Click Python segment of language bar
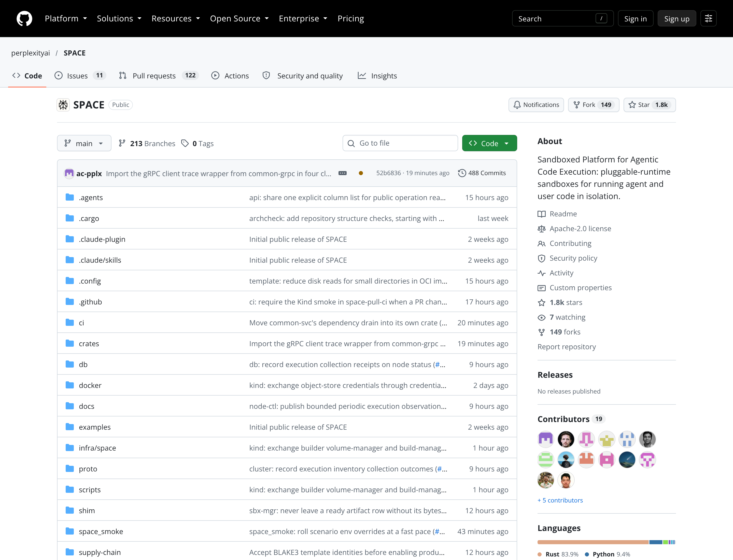Viewport: 733px width, 560px height. 655,542
